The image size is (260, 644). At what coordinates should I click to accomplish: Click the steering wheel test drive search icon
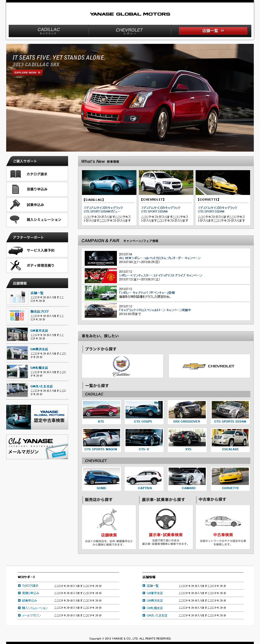[x=165, y=519]
